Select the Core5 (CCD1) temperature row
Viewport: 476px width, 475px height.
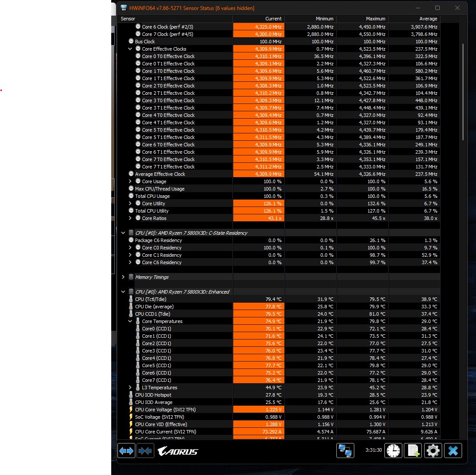click(279, 365)
